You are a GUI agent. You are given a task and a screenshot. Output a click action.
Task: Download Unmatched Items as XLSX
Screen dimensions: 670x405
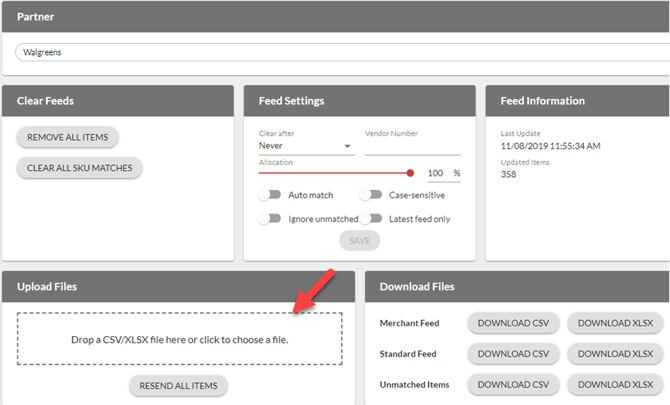click(x=615, y=385)
